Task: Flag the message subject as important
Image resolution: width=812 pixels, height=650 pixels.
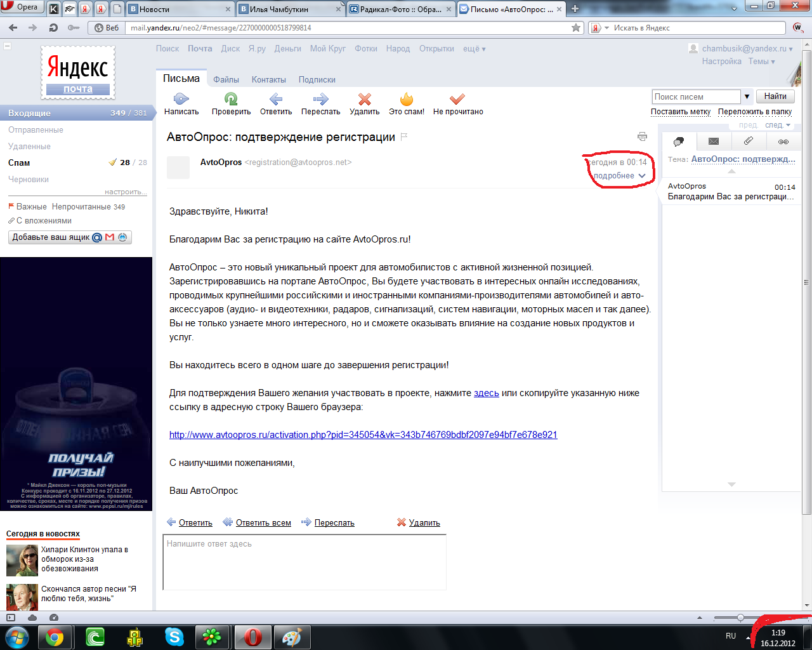Action: click(404, 136)
